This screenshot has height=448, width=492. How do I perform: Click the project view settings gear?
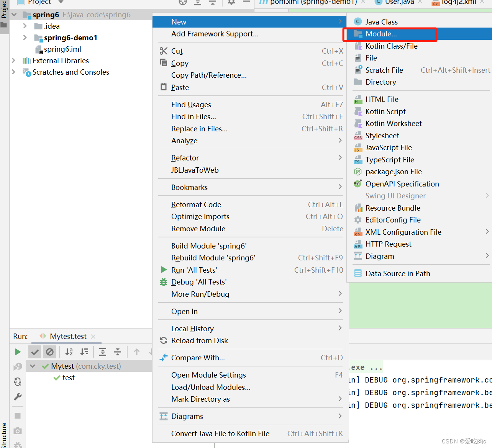231,2
